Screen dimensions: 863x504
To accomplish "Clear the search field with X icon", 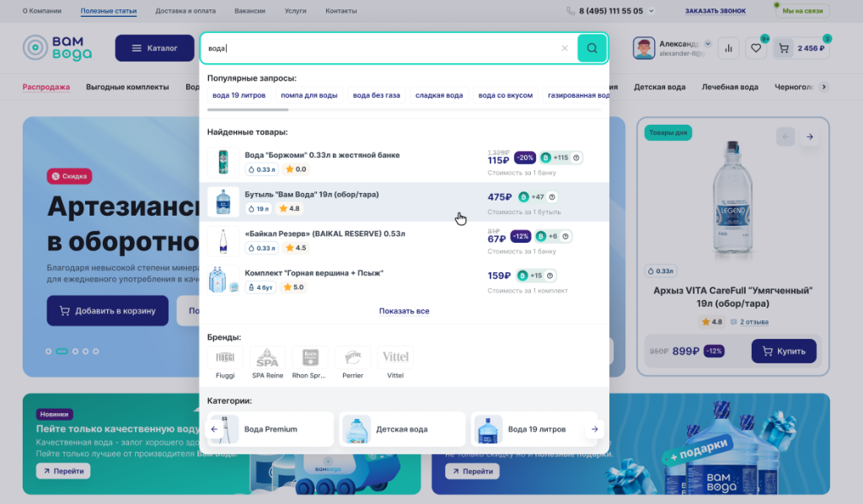I will click(565, 48).
